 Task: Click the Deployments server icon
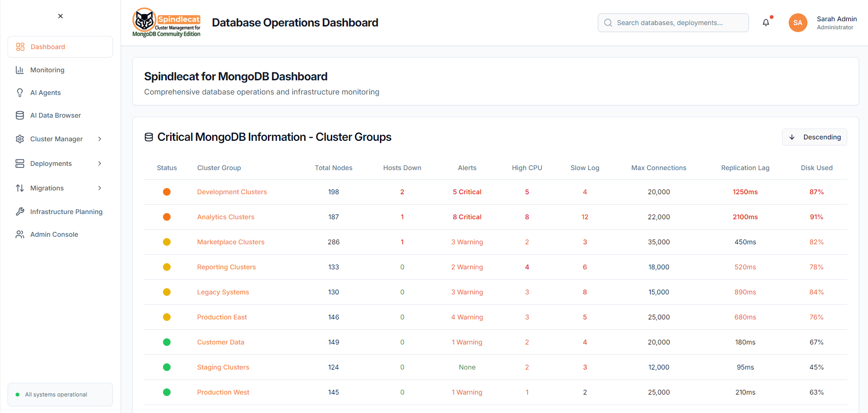20,163
